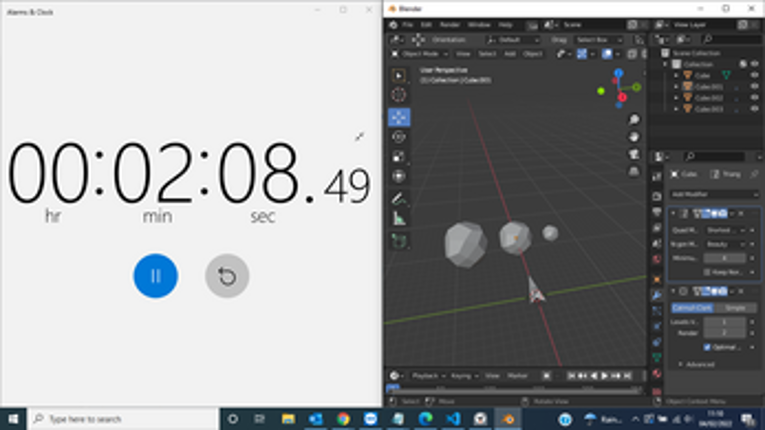The height and width of the screenshot is (430, 765).
Task: Open the Object Data green triangle tab
Action: point(657,358)
